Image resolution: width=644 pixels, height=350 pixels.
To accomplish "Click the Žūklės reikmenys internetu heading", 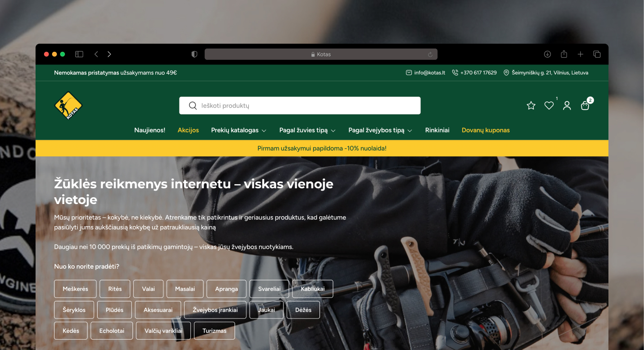I will (194, 191).
